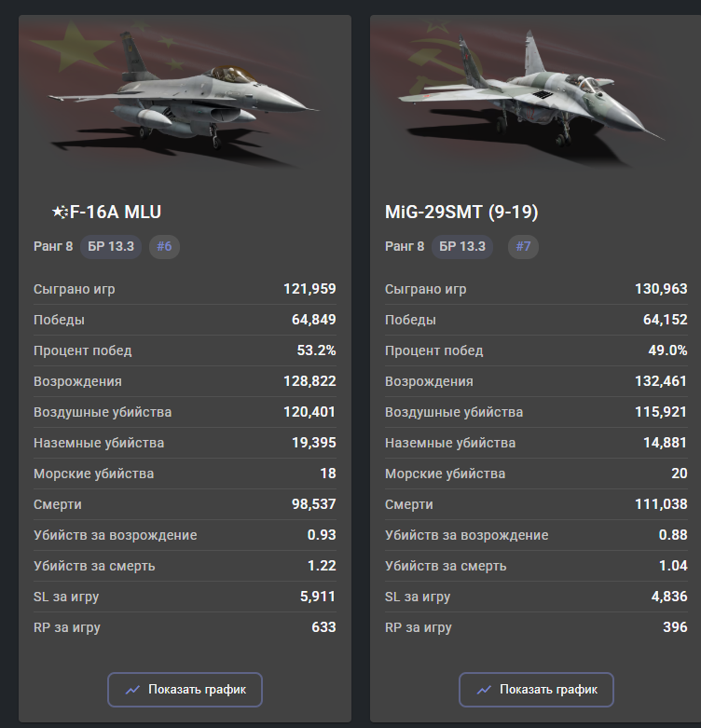Screen dimensions: 701x728
Task: Select the #7 rank badge on the MiG-29SMT card
Action: [x=523, y=246]
